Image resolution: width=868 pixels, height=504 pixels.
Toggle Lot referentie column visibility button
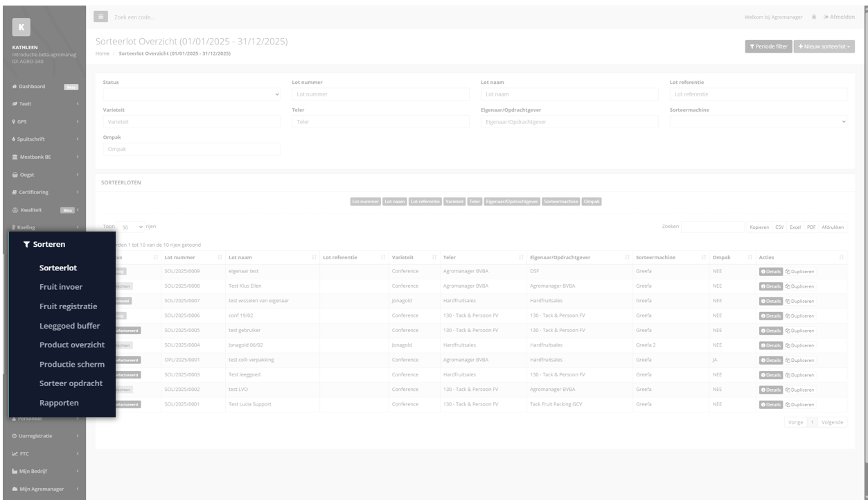[425, 201]
